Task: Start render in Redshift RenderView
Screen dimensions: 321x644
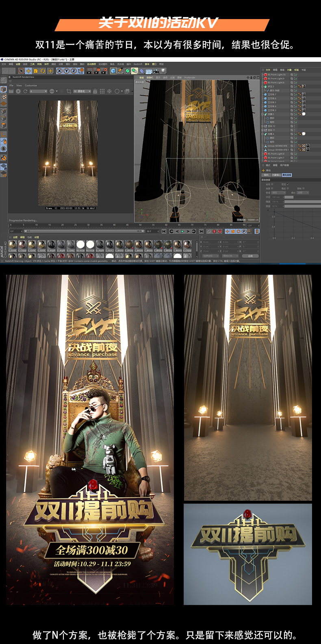Action: pos(18,91)
